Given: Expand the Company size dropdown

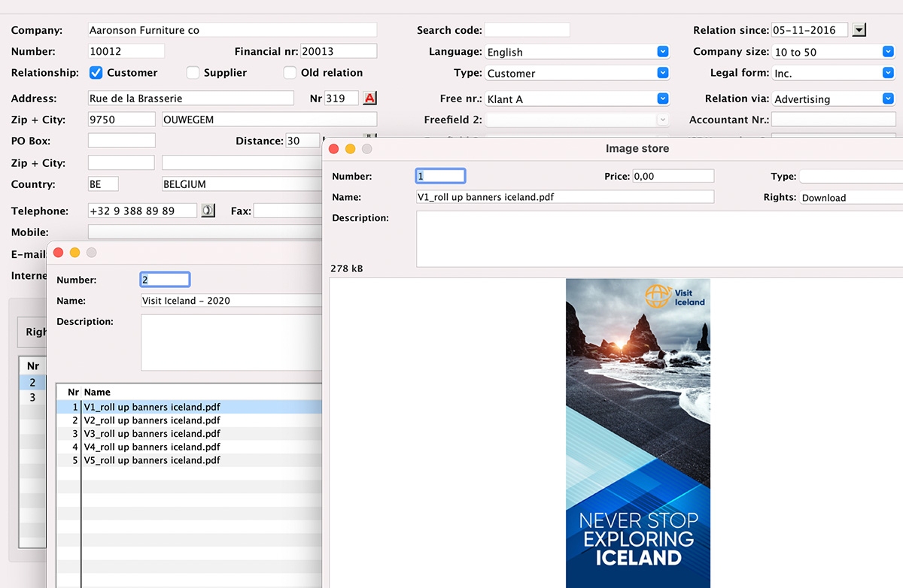Looking at the screenshot, I should (834, 52).
